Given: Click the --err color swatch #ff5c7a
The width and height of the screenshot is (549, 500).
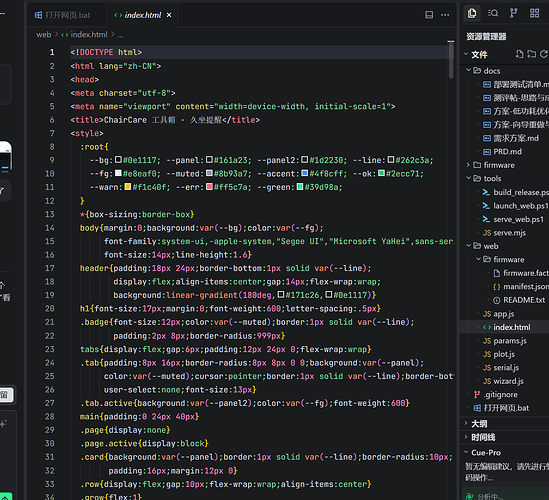Looking at the screenshot, I should click(x=209, y=187).
